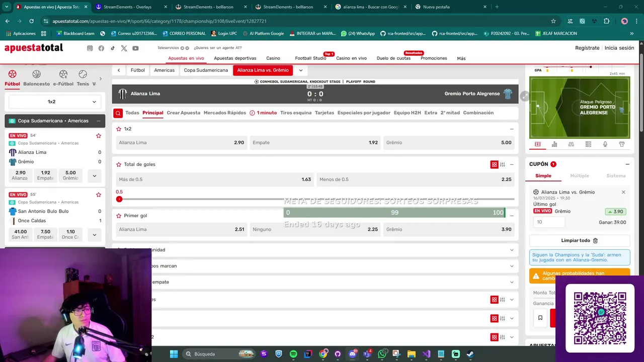Favorite the 1x2 market star

point(119,129)
